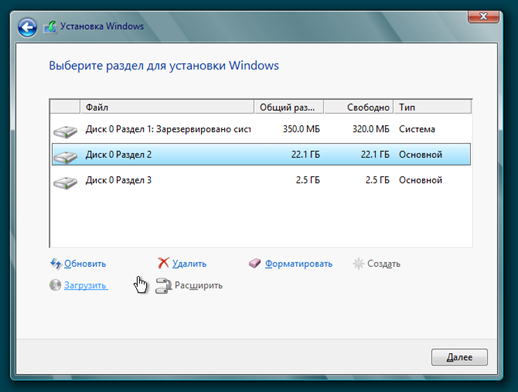Select Диск 0 Раздел 1: Зарезервировано row

click(261, 129)
